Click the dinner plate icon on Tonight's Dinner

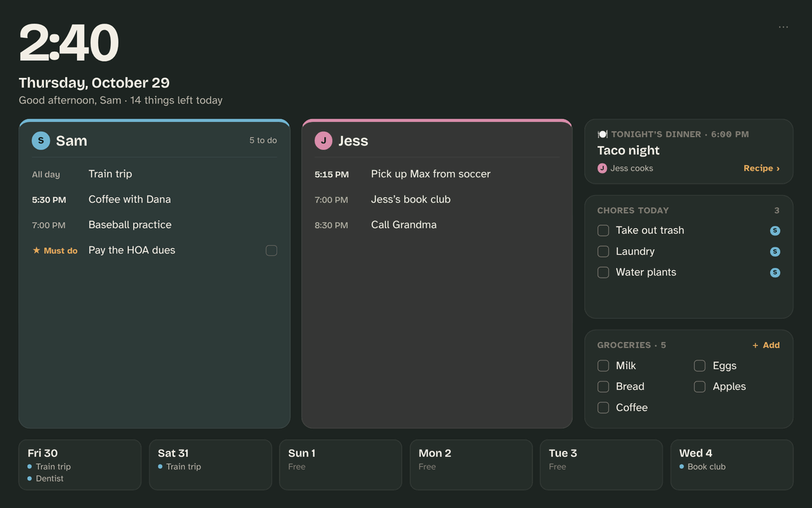[x=602, y=134]
